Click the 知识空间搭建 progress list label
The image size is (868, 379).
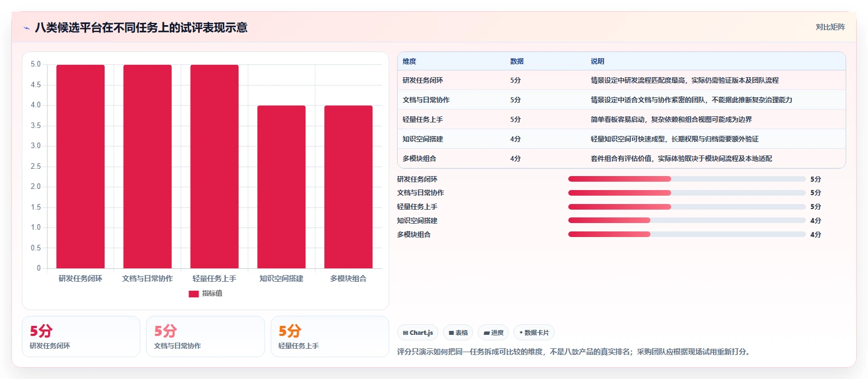point(417,220)
